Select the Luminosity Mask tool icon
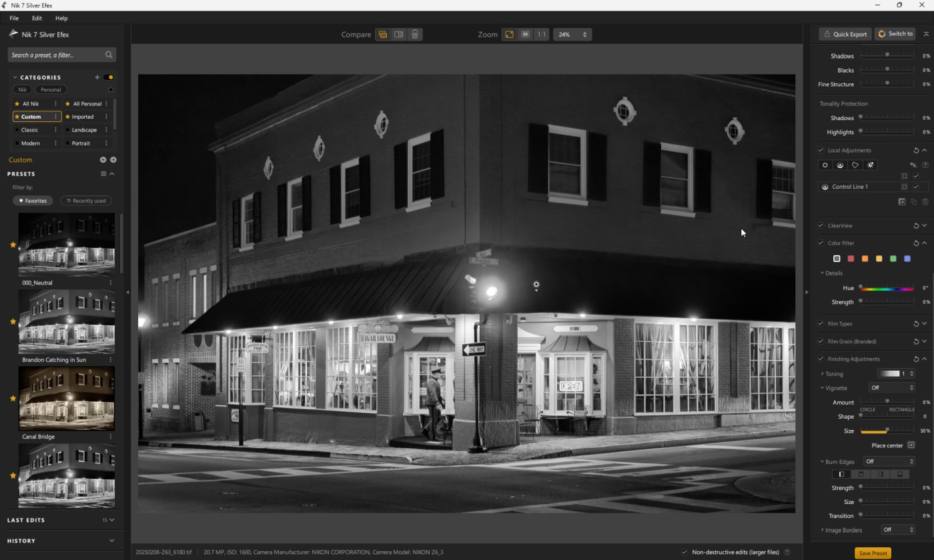Image resolution: width=934 pixels, height=560 pixels. tap(871, 165)
